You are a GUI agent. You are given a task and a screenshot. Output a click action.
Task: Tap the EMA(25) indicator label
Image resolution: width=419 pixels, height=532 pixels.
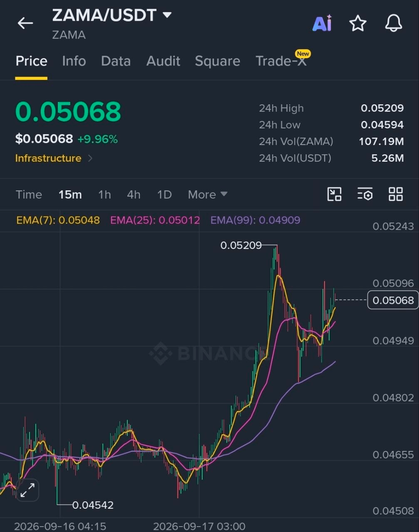click(155, 220)
